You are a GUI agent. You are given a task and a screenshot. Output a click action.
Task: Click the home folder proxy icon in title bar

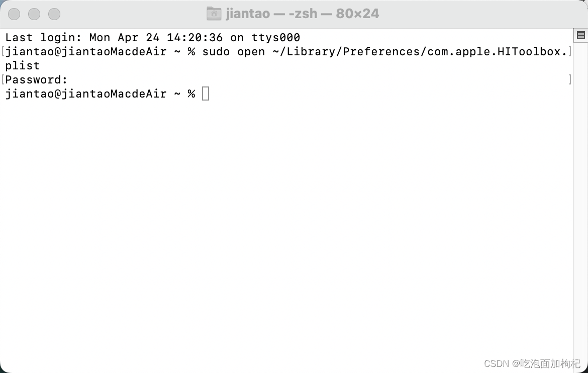214,14
